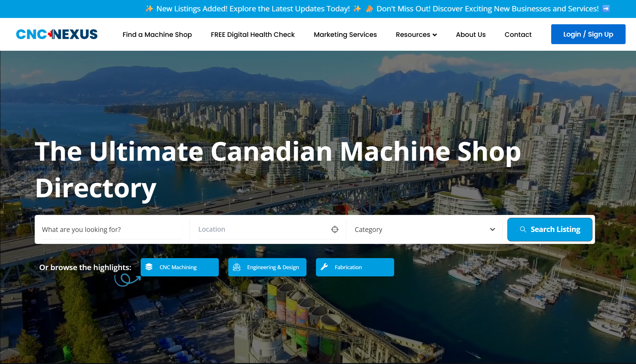Screen dimensions: 636x364
Task: Open Marketing Services page
Action: (x=345, y=35)
